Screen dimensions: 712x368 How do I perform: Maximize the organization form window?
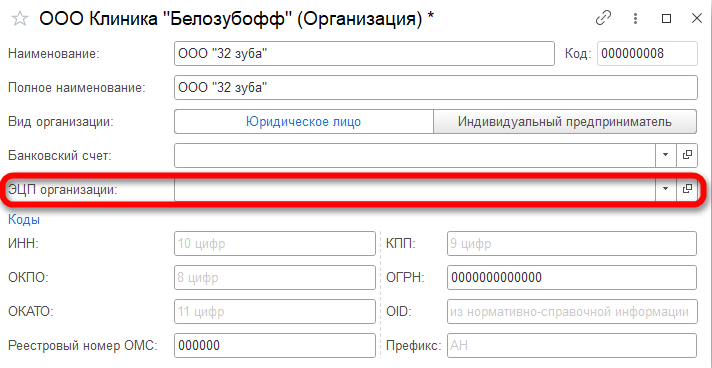666,19
